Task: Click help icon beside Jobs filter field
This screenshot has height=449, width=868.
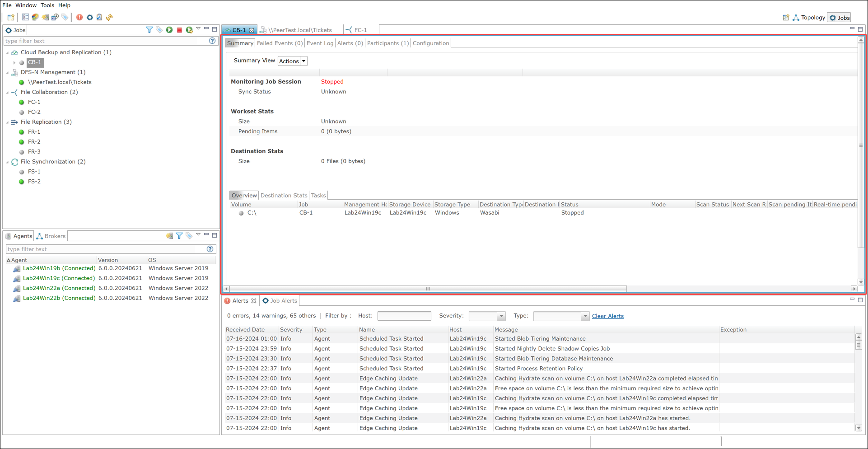Action: [x=212, y=41]
